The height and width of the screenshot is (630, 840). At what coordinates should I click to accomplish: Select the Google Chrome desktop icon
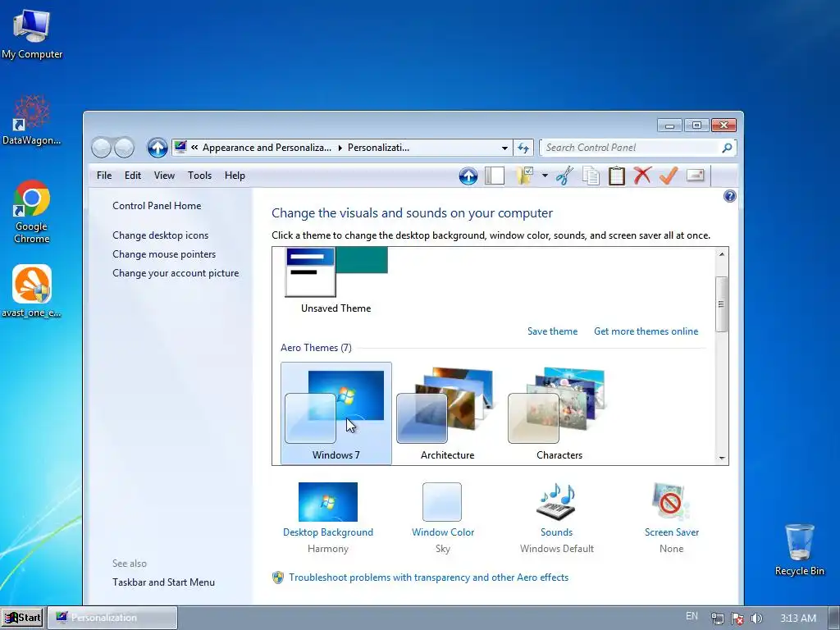coord(32,212)
